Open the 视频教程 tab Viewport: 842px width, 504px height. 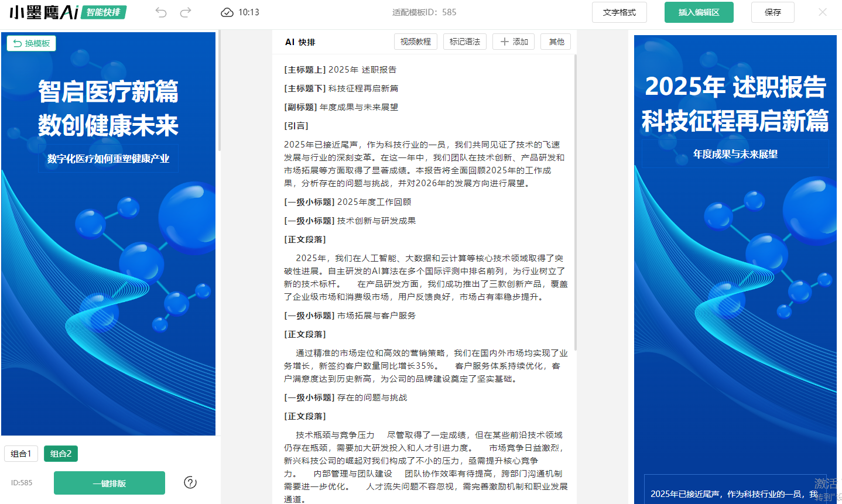pyautogui.click(x=415, y=42)
